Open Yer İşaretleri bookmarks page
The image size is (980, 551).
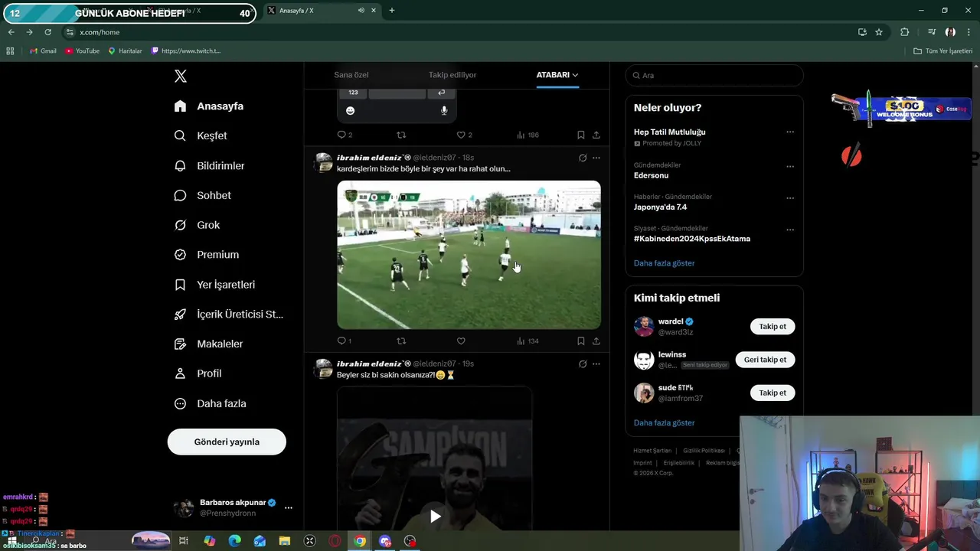(214, 285)
